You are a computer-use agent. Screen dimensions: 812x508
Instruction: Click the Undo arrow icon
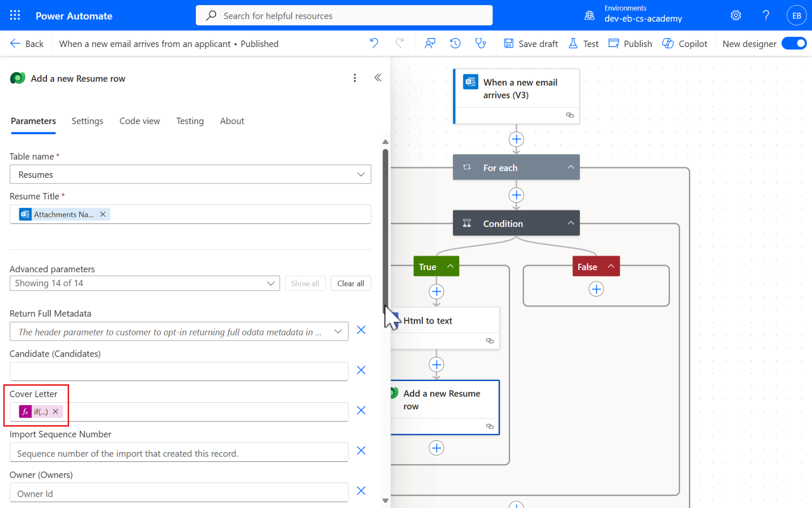click(x=374, y=44)
